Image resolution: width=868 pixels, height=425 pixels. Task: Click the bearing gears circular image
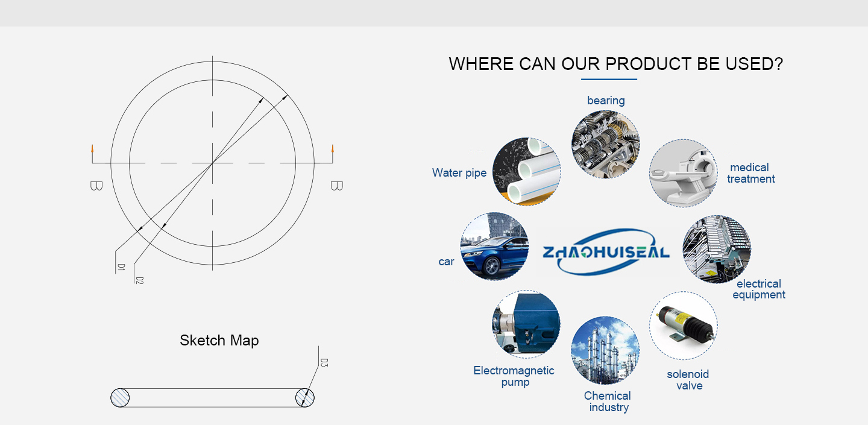pyautogui.click(x=605, y=144)
